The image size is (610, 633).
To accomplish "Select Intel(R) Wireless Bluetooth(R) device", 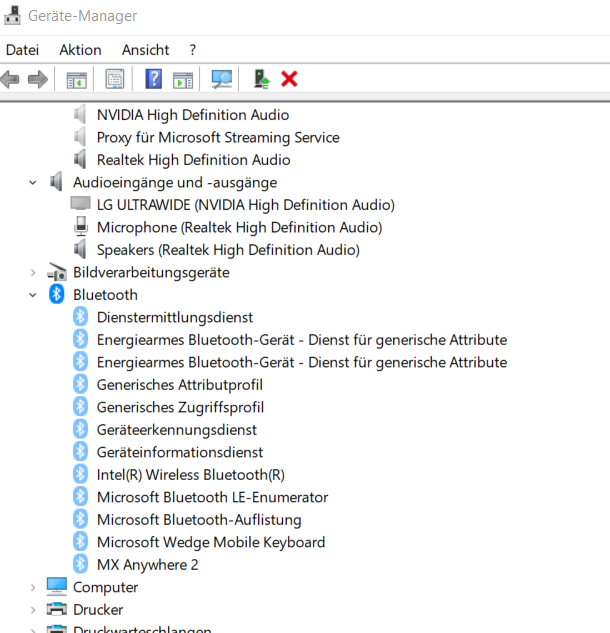I will [x=191, y=475].
